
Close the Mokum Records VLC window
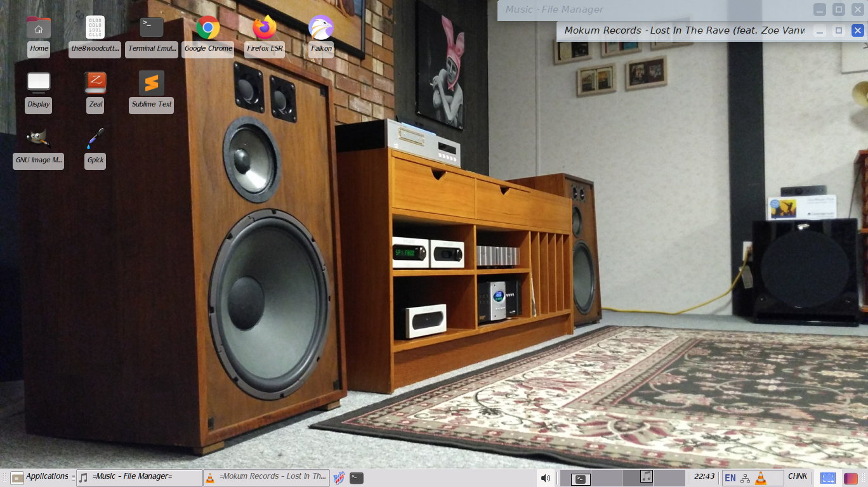(x=858, y=30)
